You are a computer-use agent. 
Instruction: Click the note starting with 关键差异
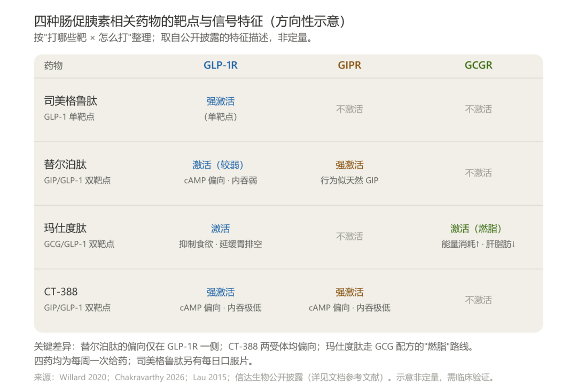click(255, 347)
